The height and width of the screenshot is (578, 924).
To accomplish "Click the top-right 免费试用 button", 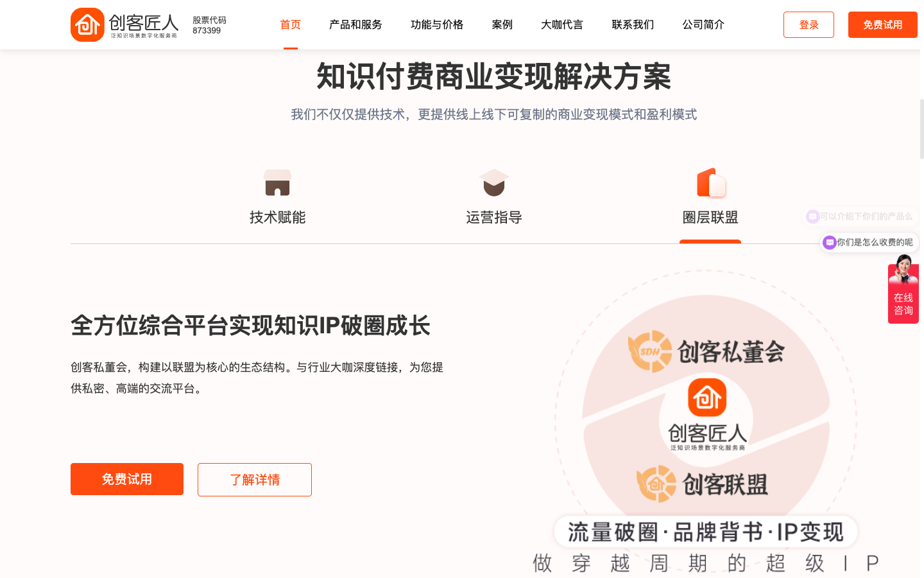I will (x=883, y=24).
